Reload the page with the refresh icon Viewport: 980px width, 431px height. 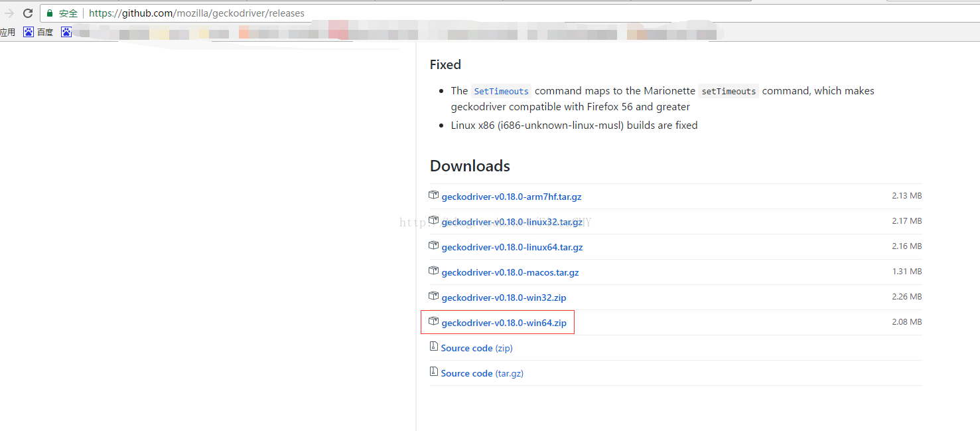pos(28,13)
